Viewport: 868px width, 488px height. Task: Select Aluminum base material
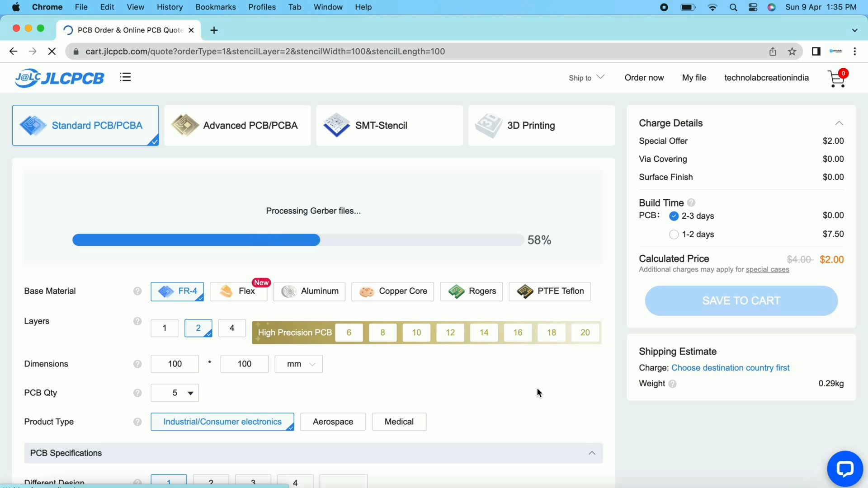309,291
